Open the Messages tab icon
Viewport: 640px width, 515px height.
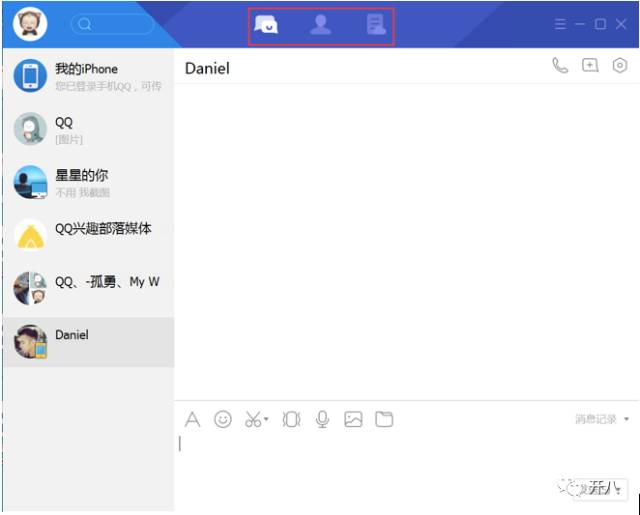(x=266, y=25)
